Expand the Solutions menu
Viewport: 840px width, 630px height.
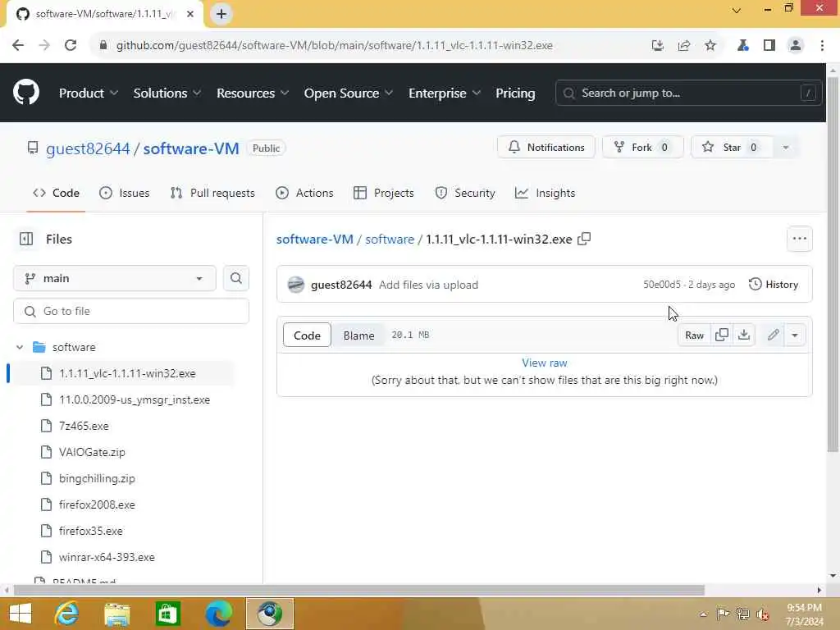pos(167,94)
